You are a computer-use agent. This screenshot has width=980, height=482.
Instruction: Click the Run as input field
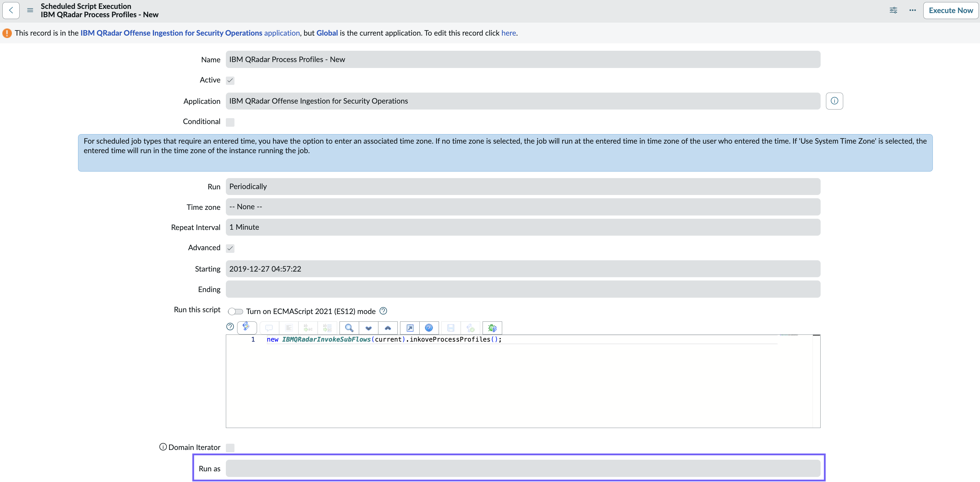click(523, 468)
